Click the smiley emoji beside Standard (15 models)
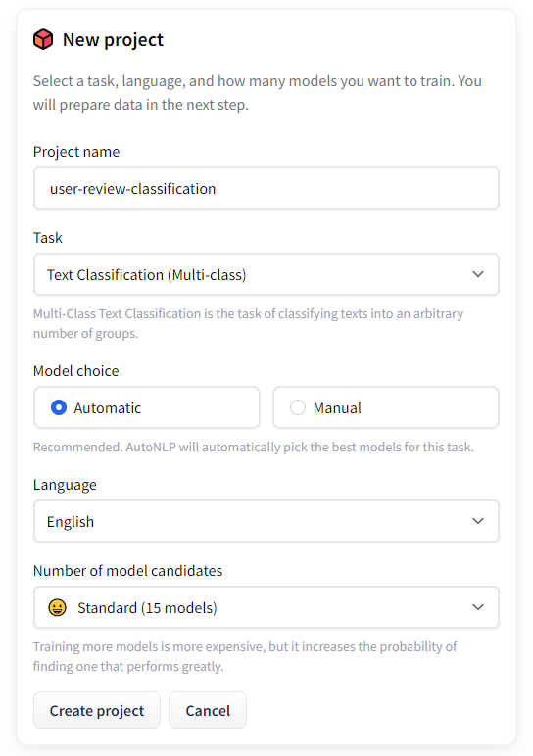The image size is (533, 756). pos(57,607)
